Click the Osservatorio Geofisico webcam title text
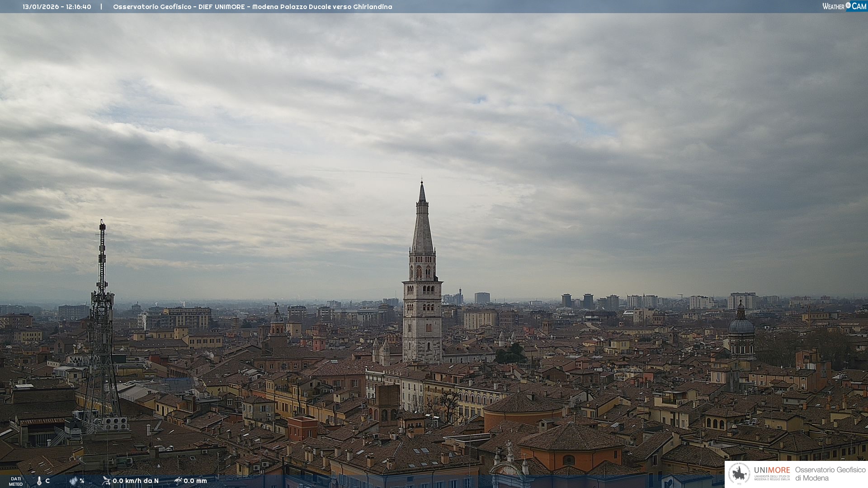Image resolution: width=868 pixels, height=488 pixels. pos(252,7)
